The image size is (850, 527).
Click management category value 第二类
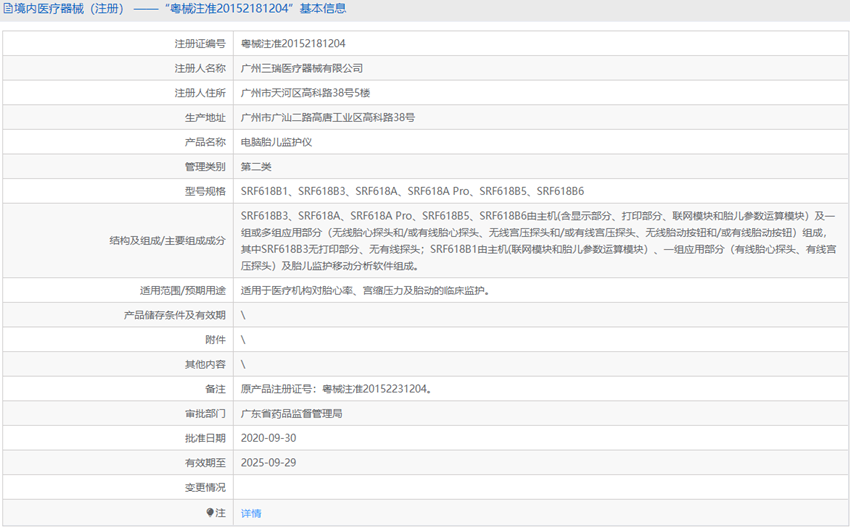coord(256,166)
